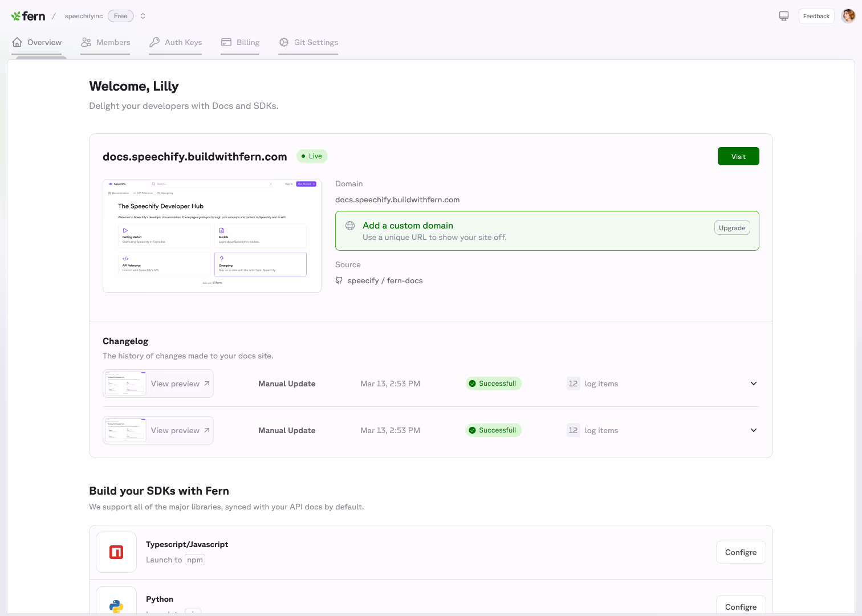Switch to the Members tab

coord(105,42)
